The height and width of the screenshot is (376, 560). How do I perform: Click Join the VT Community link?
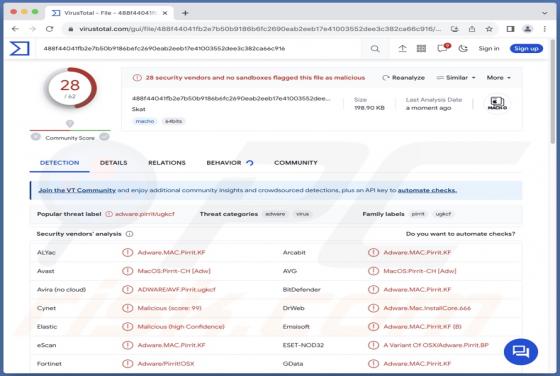click(77, 190)
